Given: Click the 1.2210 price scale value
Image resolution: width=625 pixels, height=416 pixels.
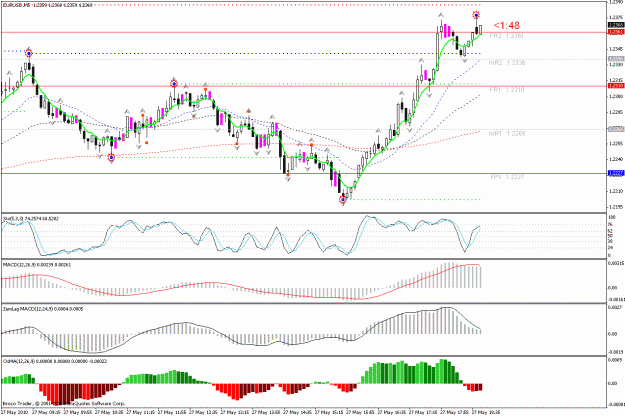Looking at the screenshot, I should (x=616, y=191).
